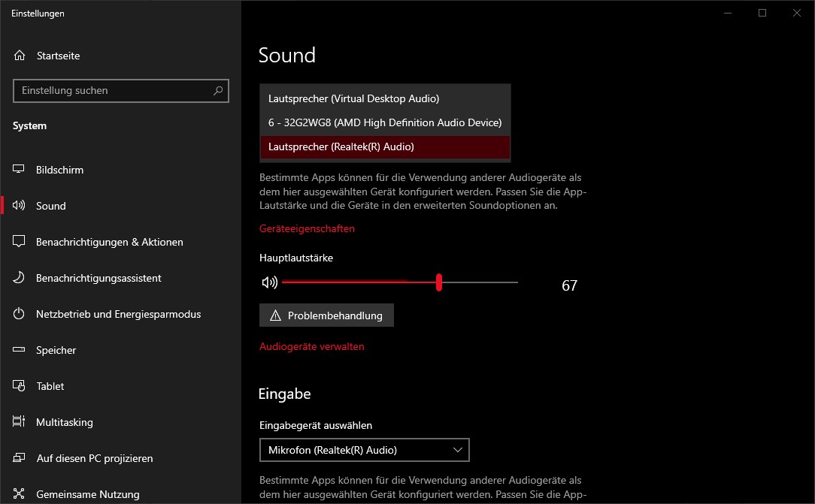Open Gemeinsame Nutzung settings page
Screen dimensions: 815x504
tap(87, 494)
